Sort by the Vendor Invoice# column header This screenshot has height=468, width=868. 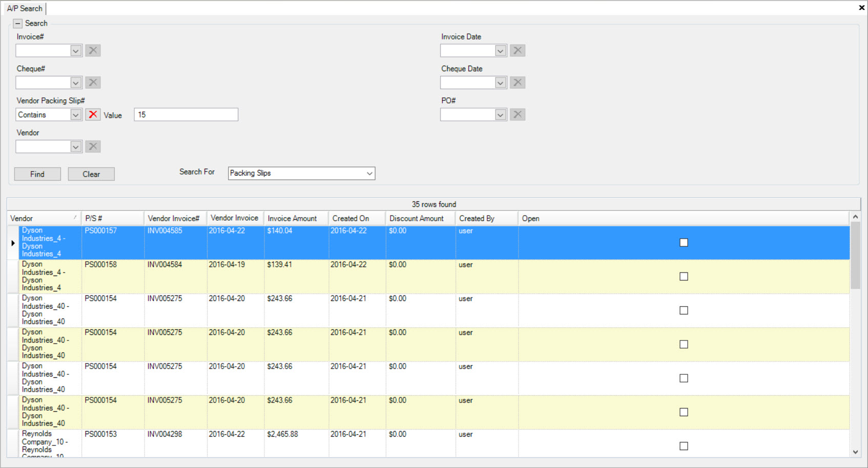pos(175,218)
